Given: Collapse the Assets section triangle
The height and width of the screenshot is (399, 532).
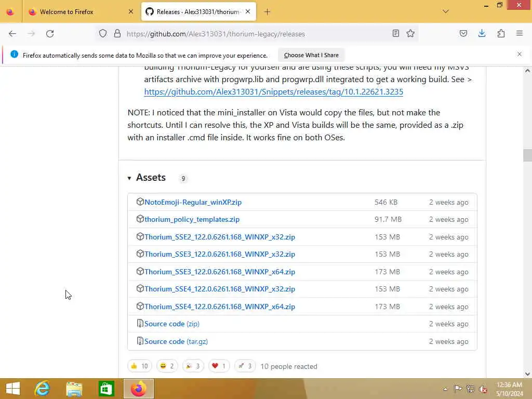Looking at the screenshot, I should click(129, 178).
